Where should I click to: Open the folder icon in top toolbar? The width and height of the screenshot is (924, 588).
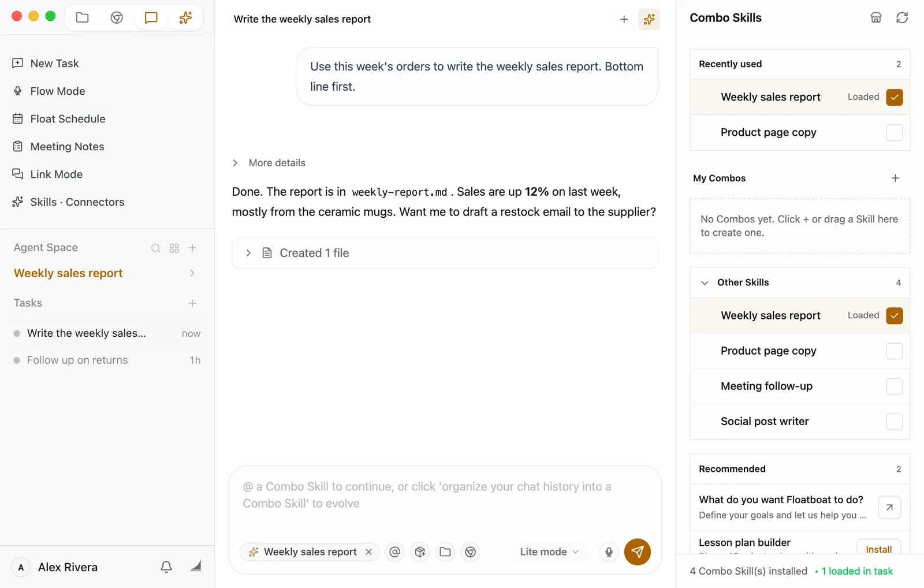pyautogui.click(x=83, y=18)
